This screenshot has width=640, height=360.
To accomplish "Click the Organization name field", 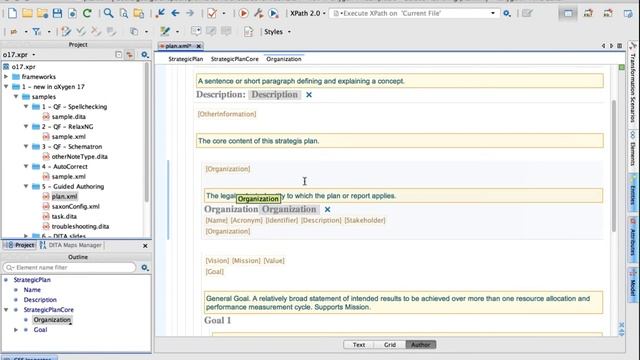I will (289, 209).
